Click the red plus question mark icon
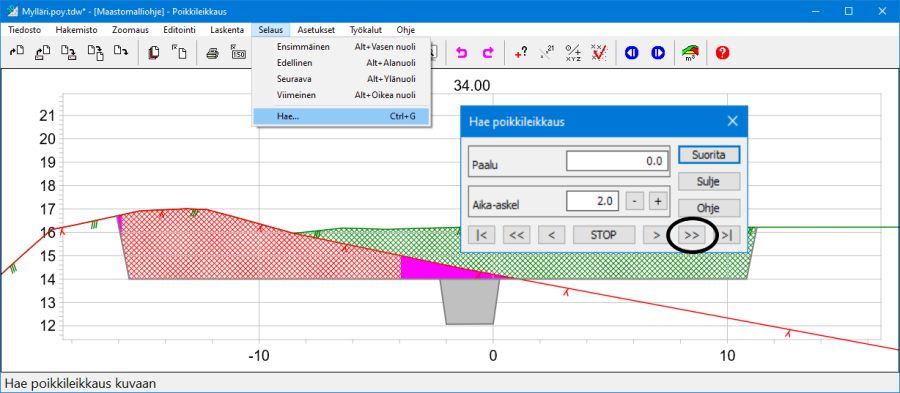Screen dimensions: 900x393 (520, 53)
